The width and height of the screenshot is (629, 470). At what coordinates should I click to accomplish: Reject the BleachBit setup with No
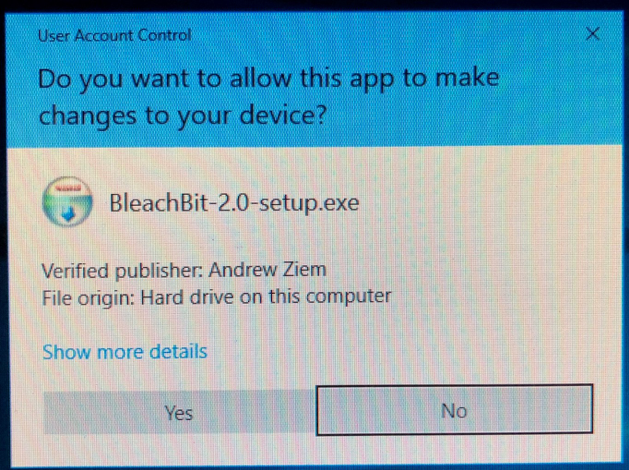[x=454, y=410]
